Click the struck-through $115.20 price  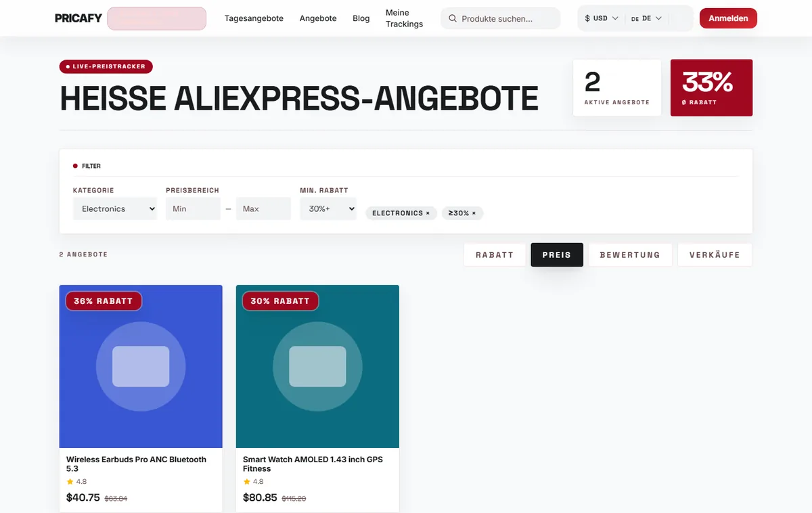pos(294,499)
